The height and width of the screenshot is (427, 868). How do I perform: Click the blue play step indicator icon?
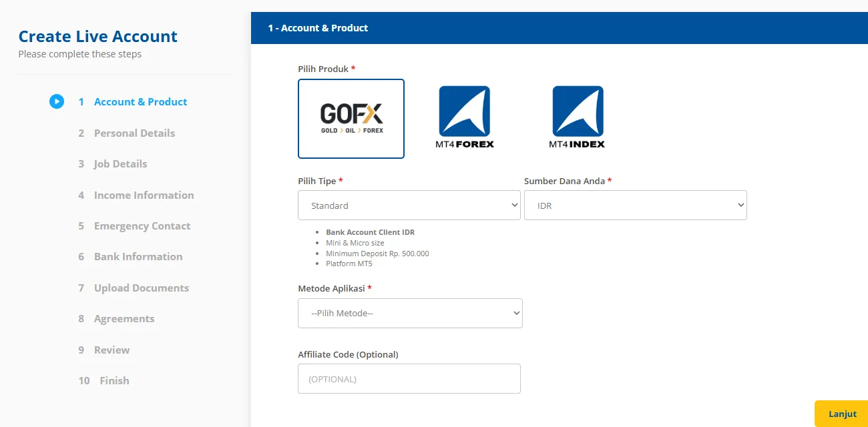coord(57,101)
